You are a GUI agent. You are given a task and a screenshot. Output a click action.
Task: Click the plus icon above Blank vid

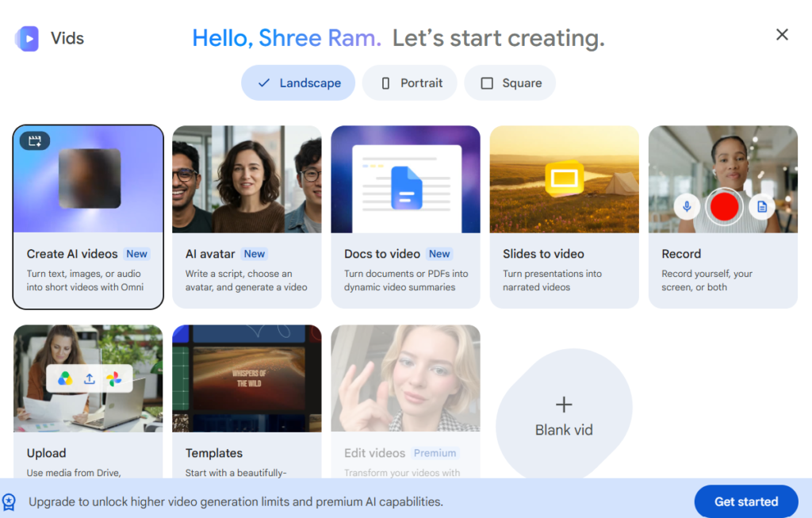pyautogui.click(x=564, y=405)
